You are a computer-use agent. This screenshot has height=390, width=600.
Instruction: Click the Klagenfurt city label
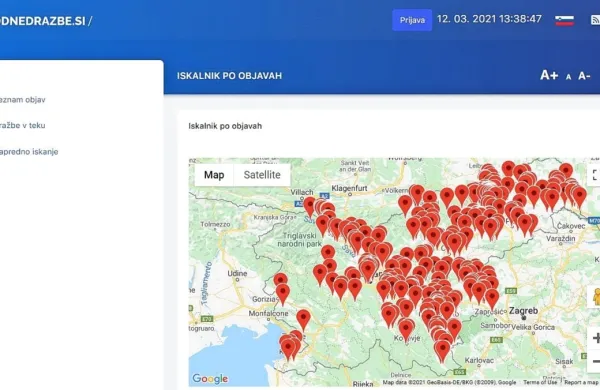pos(349,188)
